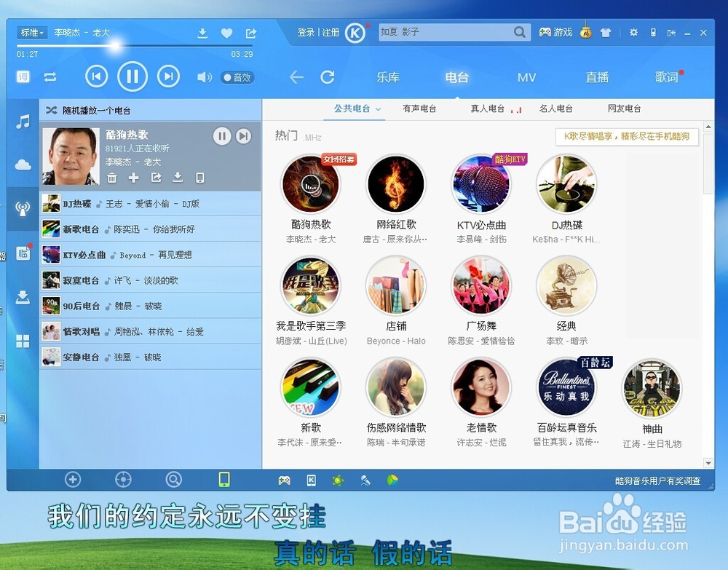
Task: Switch to the 直播 tab
Action: pyautogui.click(x=597, y=77)
